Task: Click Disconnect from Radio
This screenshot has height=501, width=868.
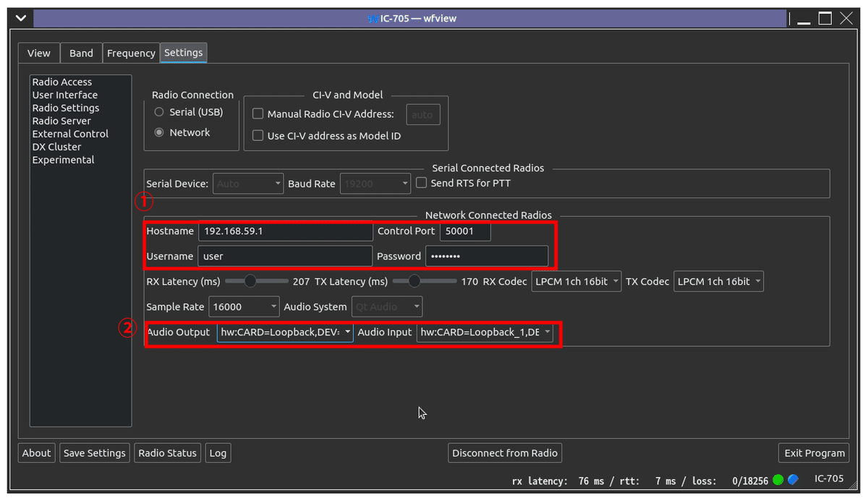Action: pos(504,453)
